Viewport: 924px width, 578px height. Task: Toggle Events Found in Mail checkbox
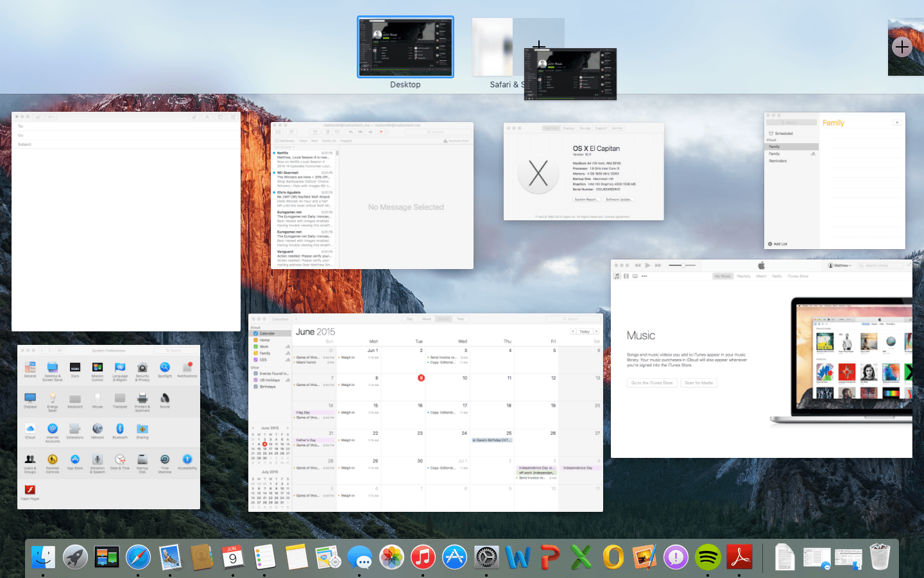(256, 373)
